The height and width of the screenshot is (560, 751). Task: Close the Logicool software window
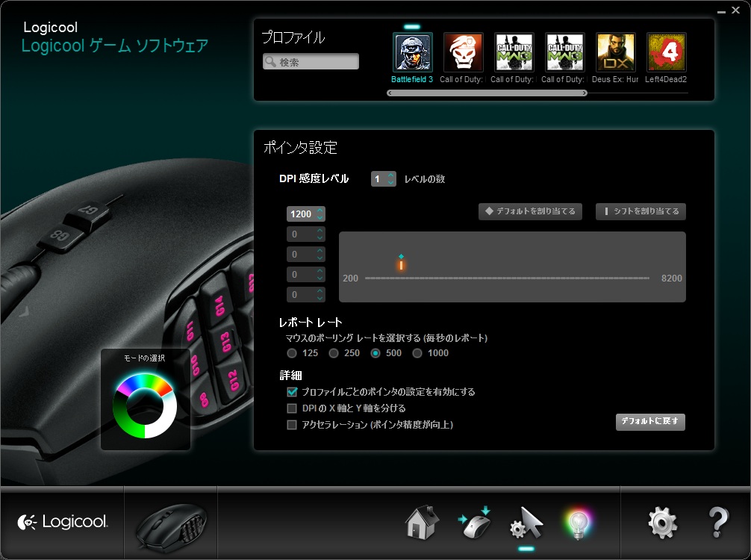click(735, 10)
